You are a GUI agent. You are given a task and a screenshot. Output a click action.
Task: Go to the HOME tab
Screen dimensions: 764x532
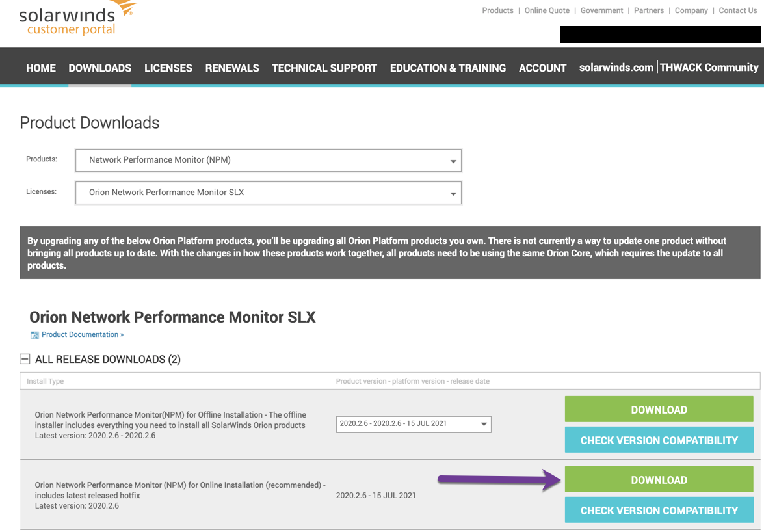click(41, 68)
